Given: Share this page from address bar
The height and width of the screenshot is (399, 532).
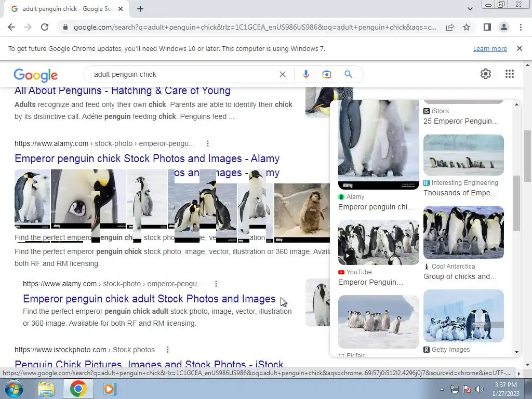Looking at the screenshot, I should (450, 27).
